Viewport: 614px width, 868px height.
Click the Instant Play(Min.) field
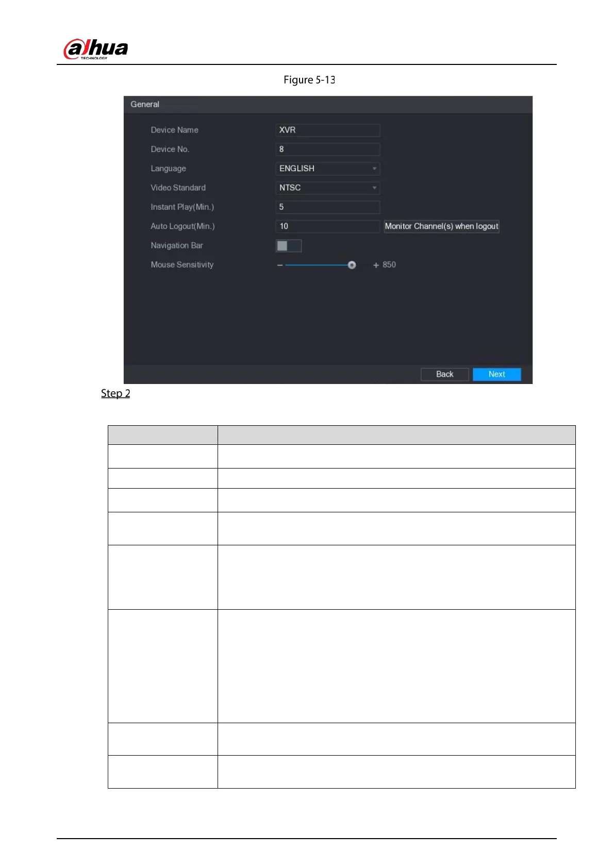tap(328, 207)
